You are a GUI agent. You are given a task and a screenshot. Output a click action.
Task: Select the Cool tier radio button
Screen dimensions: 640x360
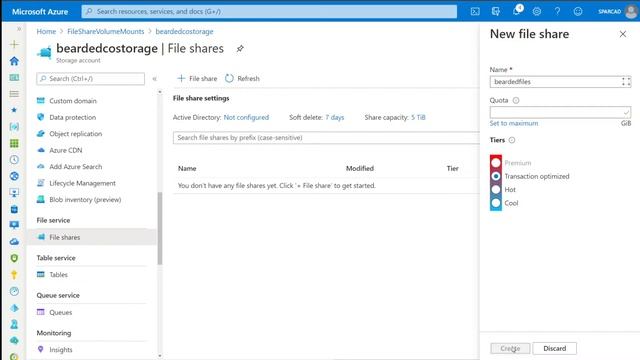pos(496,203)
